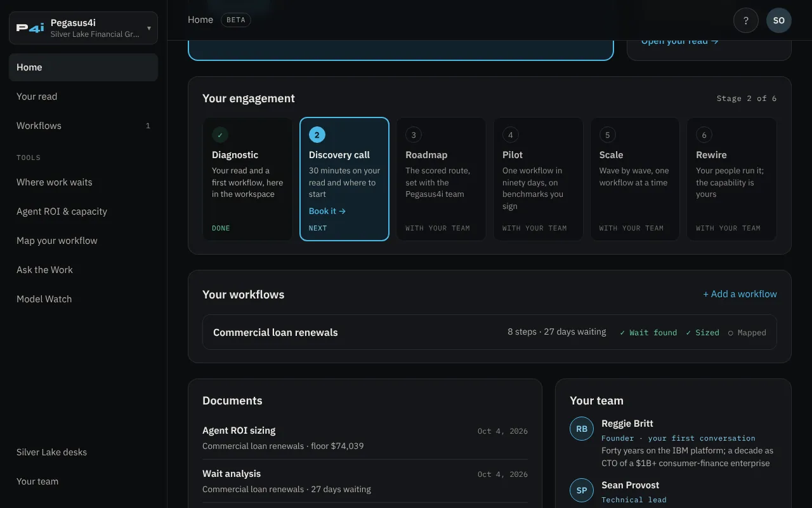Select the Rewire stage card

[x=731, y=179]
